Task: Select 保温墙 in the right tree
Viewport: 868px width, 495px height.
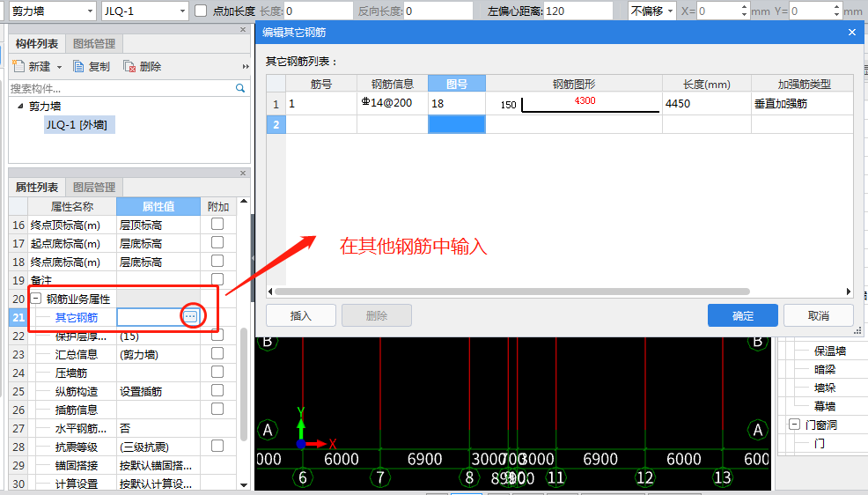Action: click(x=830, y=351)
